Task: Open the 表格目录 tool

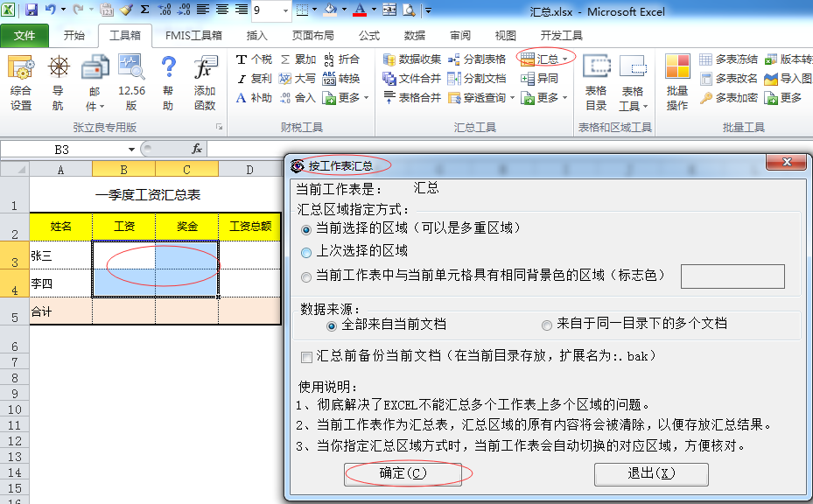Action: pyautogui.click(x=596, y=82)
